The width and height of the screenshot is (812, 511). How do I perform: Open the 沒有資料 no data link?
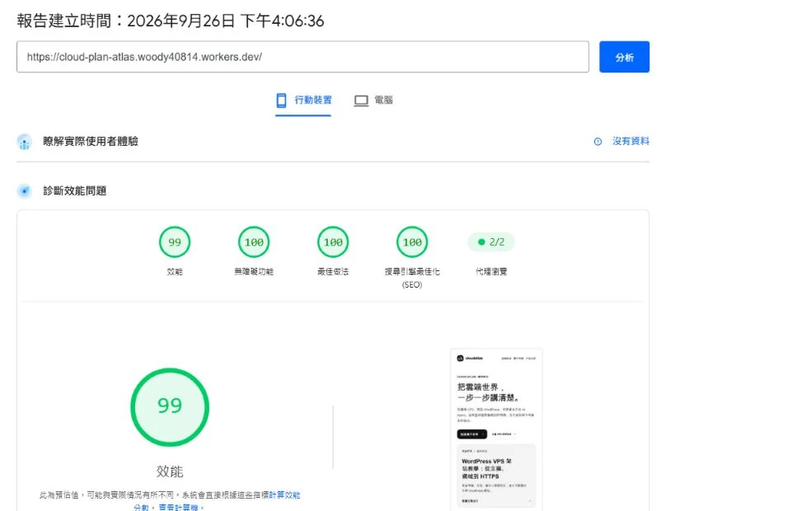click(x=631, y=141)
